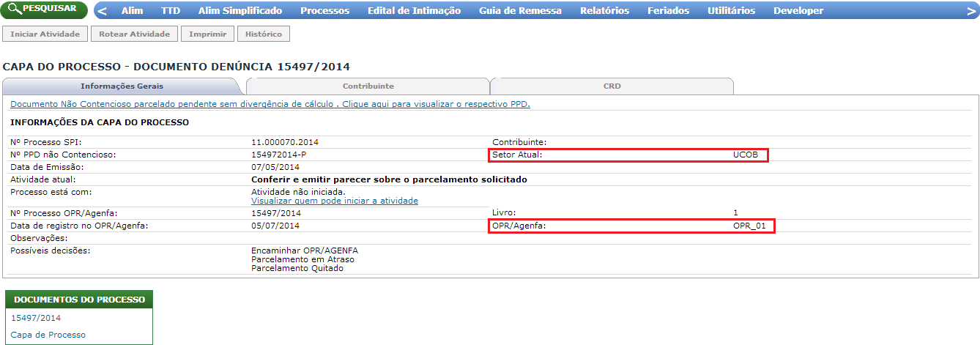Open the Alim Simplificado menu
Image resolution: width=980 pixels, height=345 pixels.
coord(240,11)
